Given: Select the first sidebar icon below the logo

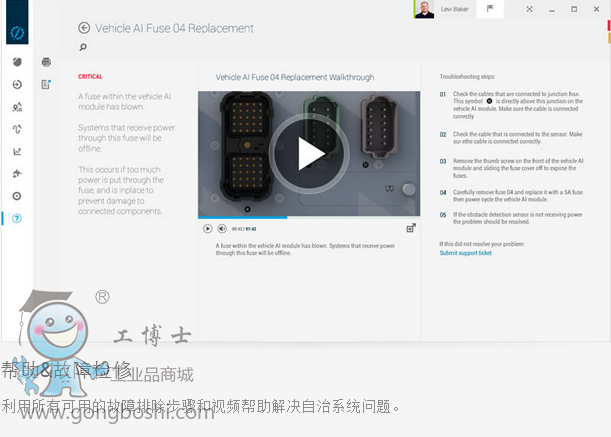Looking at the screenshot, I should [x=17, y=62].
